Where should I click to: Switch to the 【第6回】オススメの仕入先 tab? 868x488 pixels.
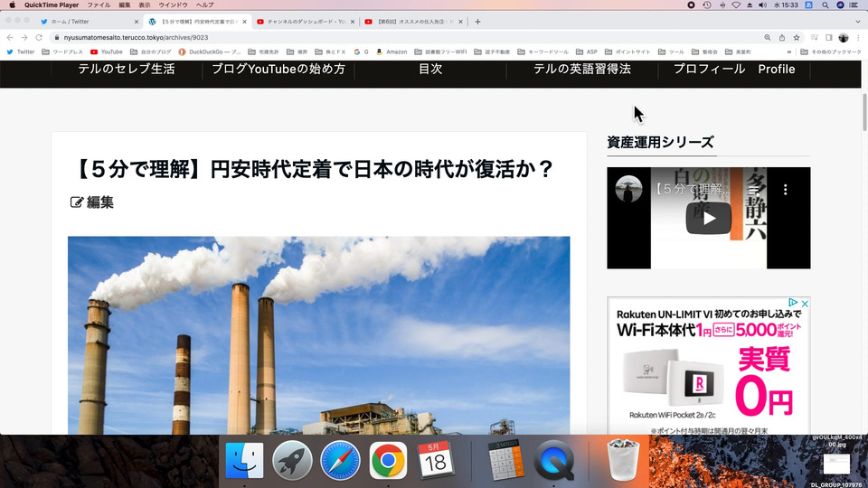[413, 22]
